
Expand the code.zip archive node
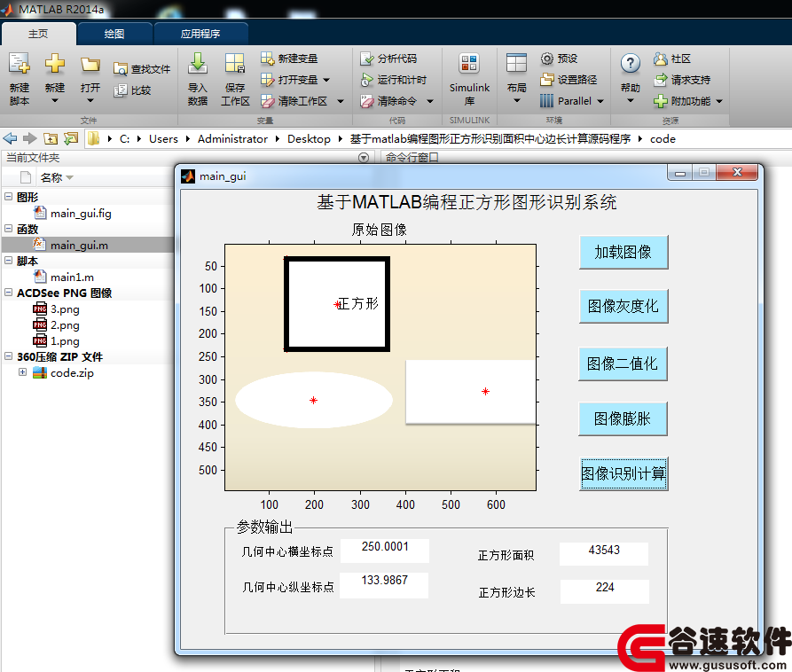tap(22, 372)
